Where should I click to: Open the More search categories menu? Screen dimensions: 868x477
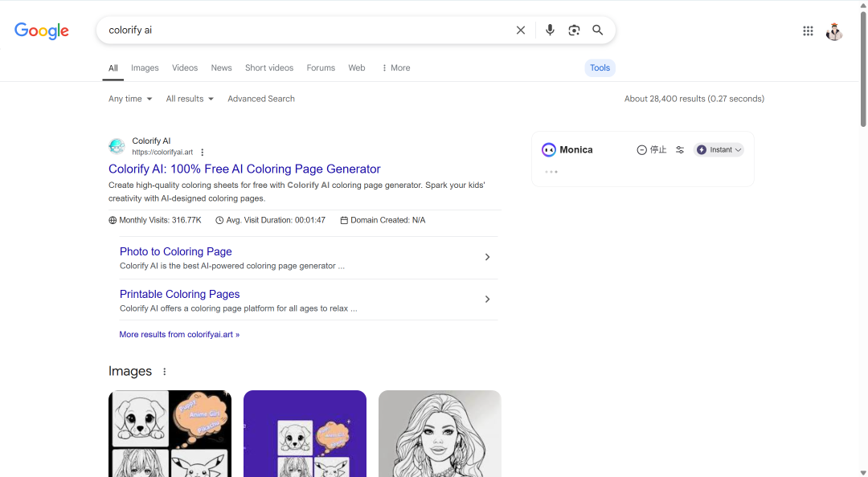[395, 67]
